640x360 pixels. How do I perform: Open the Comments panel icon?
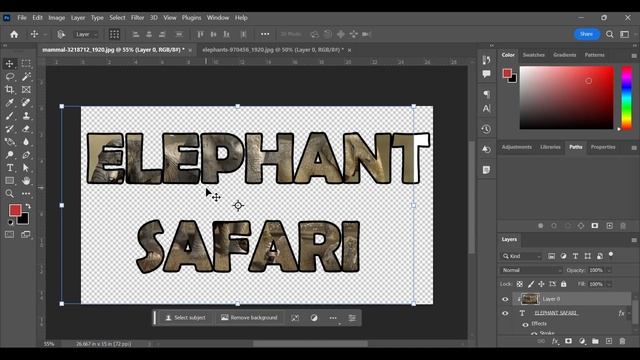[486, 74]
